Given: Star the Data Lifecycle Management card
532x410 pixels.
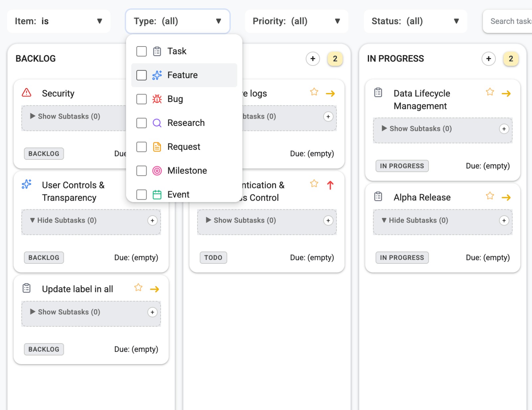Looking at the screenshot, I should (x=489, y=92).
